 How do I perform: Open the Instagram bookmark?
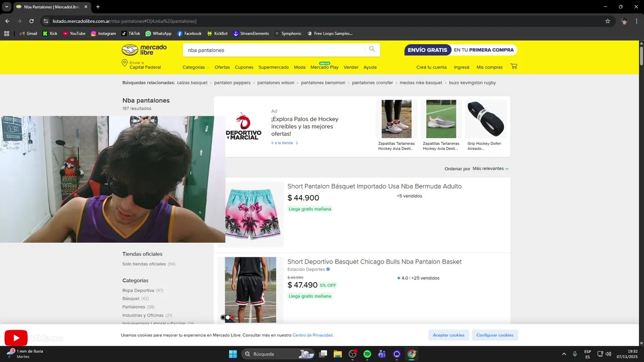coord(103,34)
